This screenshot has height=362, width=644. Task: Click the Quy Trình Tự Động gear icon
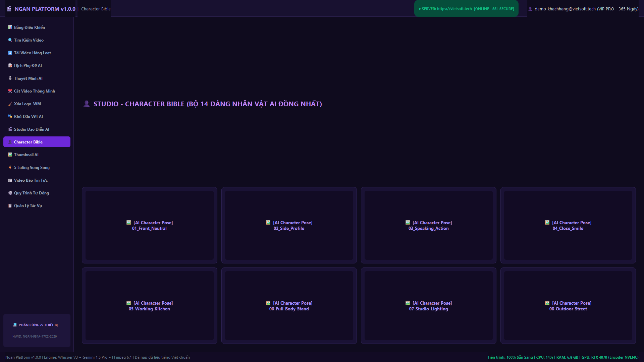click(10, 193)
